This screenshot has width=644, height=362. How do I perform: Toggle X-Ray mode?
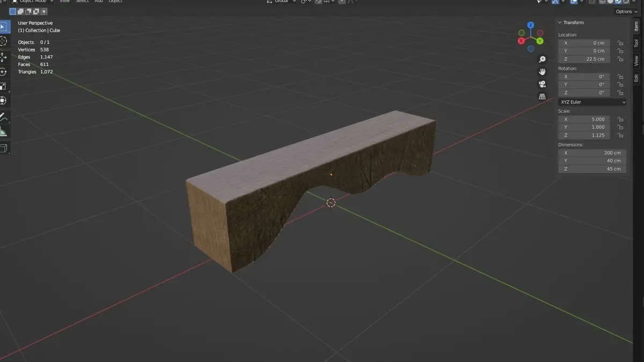pyautogui.click(x=592, y=2)
